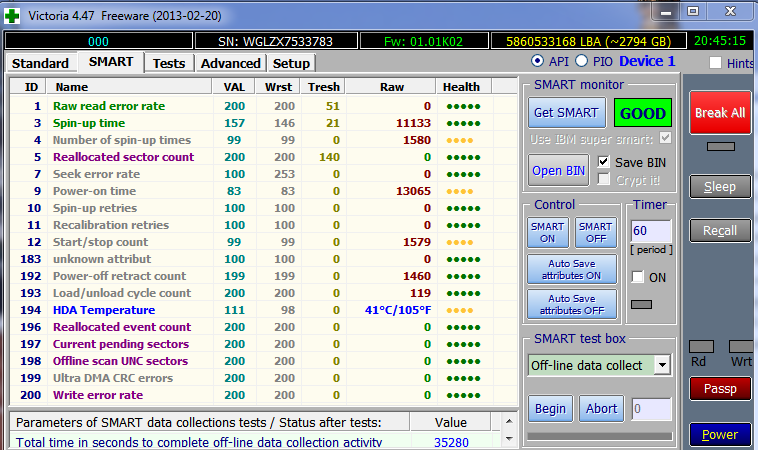The height and width of the screenshot is (450, 758).
Task: Click the SMART OFF button
Action: coord(596,232)
